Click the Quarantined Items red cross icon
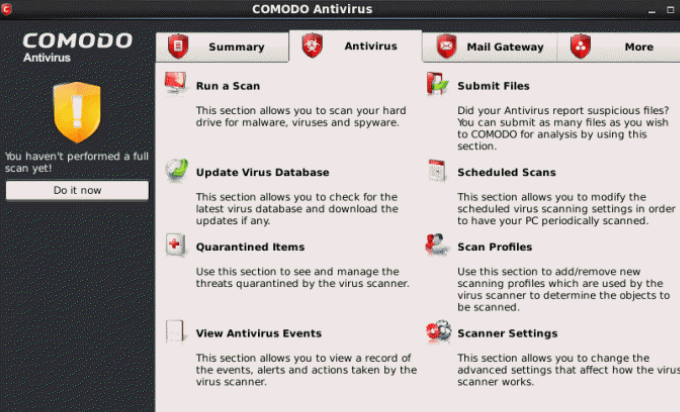The width and height of the screenshot is (680, 412). (176, 245)
